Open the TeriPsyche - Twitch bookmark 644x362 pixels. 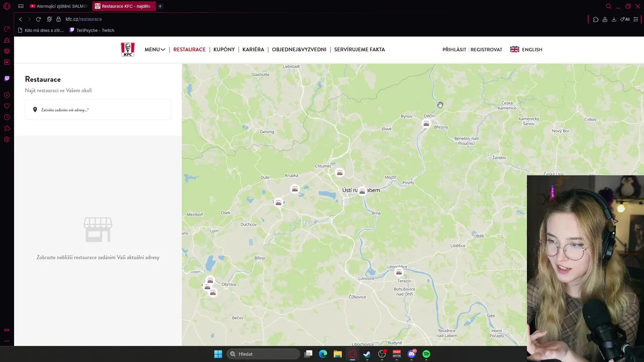click(x=92, y=30)
